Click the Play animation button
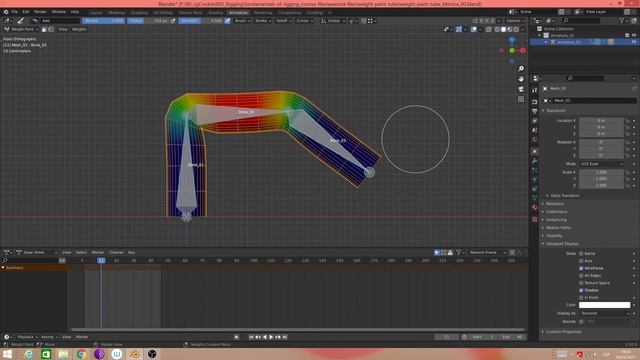 pos(271,337)
